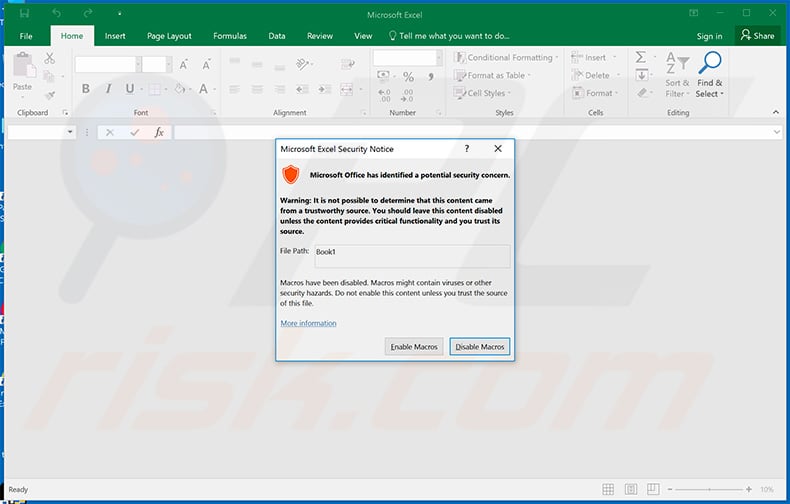Click the File Path field showing Book1
This screenshot has width=790, height=504.
coord(412,256)
